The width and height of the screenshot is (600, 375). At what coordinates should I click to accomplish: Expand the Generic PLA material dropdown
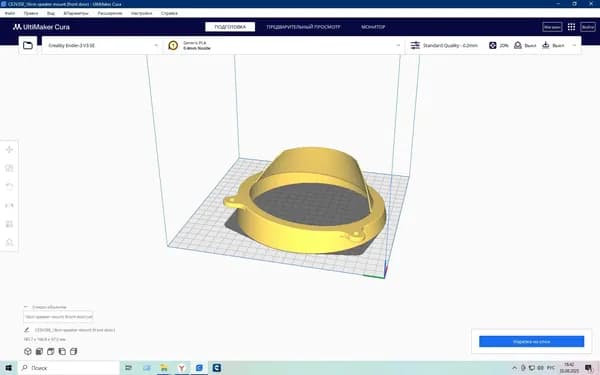coord(284,46)
